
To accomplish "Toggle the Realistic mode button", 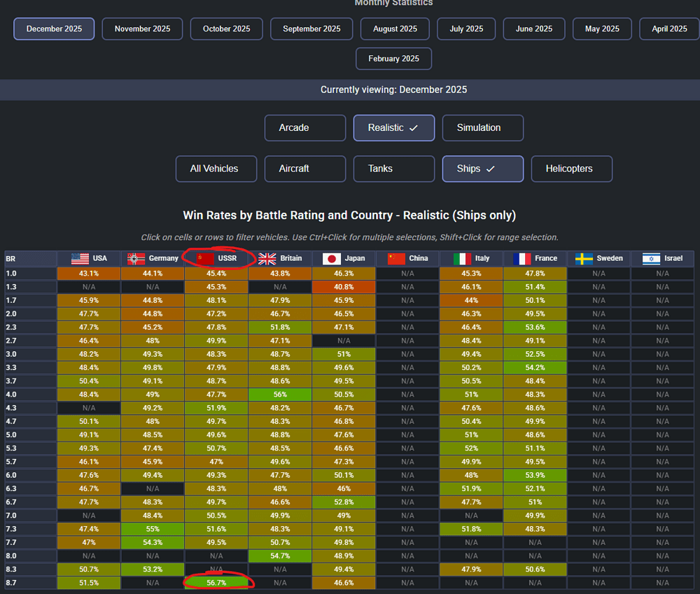I will tap(393, 128).
